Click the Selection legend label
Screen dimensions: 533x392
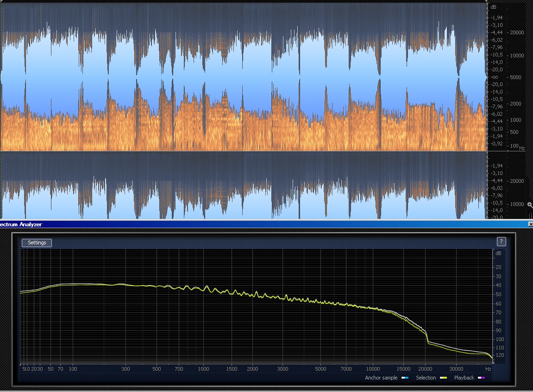(x=426, y=378)
